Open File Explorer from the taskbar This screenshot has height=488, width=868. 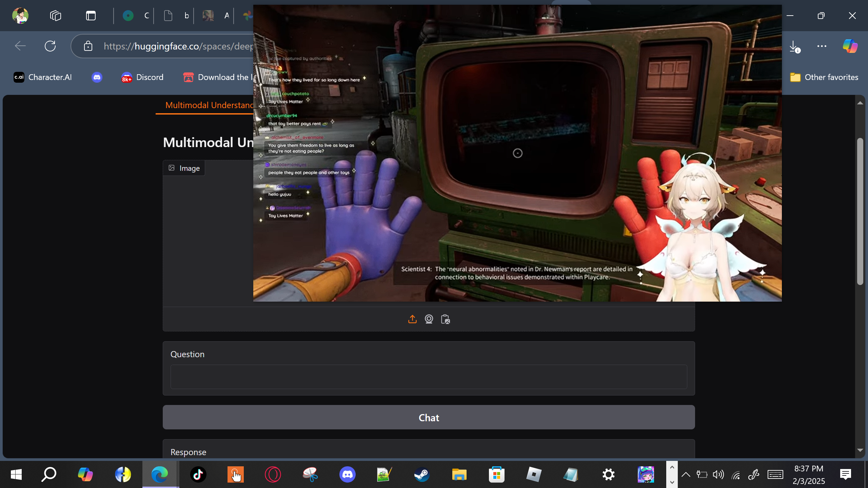tap(459, 474)
